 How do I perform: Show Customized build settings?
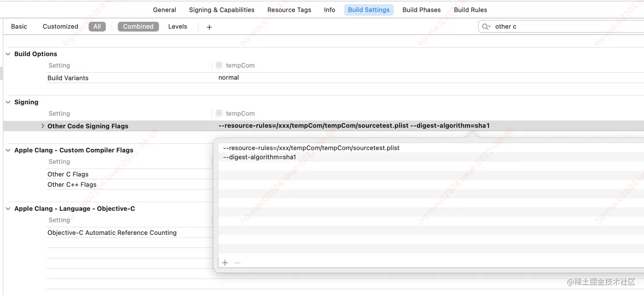[x=60, y=26]
